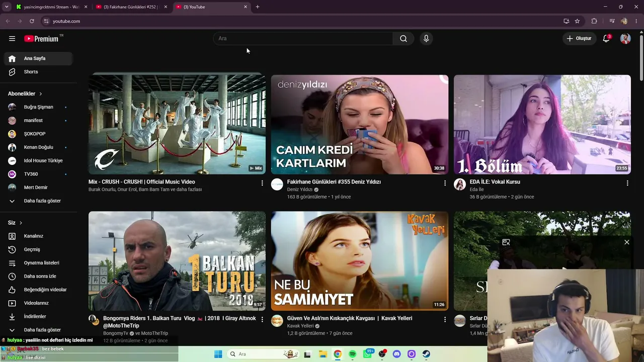Reload the page in Chrome

[32, 21]
